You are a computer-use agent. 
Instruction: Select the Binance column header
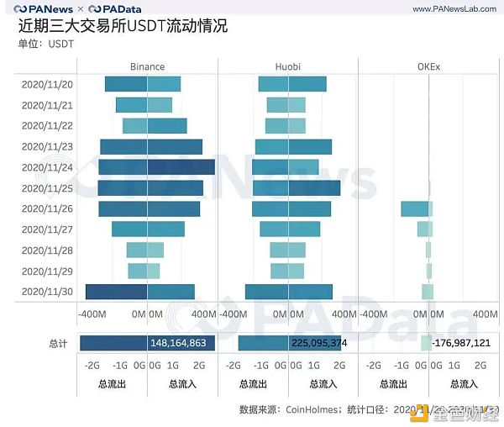coord(147,66)
